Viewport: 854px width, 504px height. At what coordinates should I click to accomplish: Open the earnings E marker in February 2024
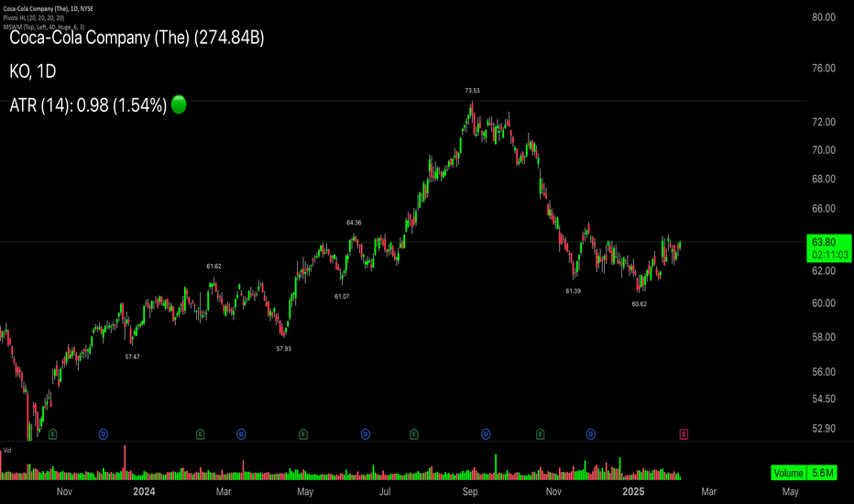[x=201, y=434]
